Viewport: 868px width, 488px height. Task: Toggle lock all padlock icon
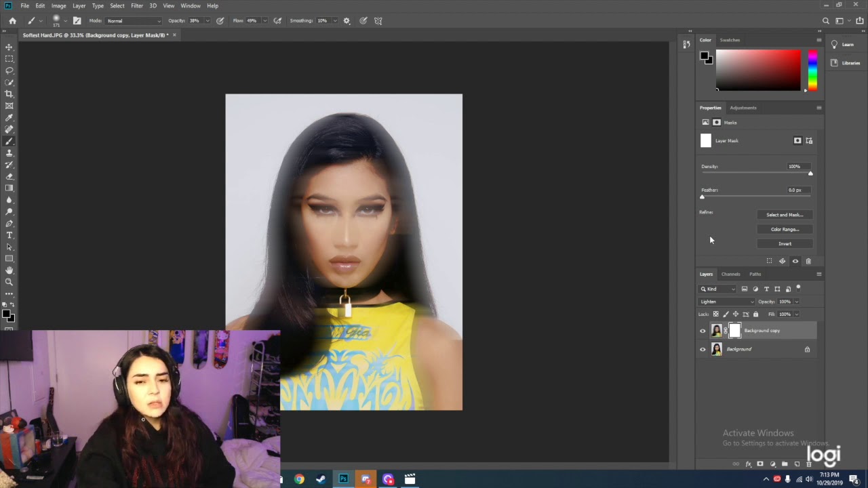tap(756, 314)
